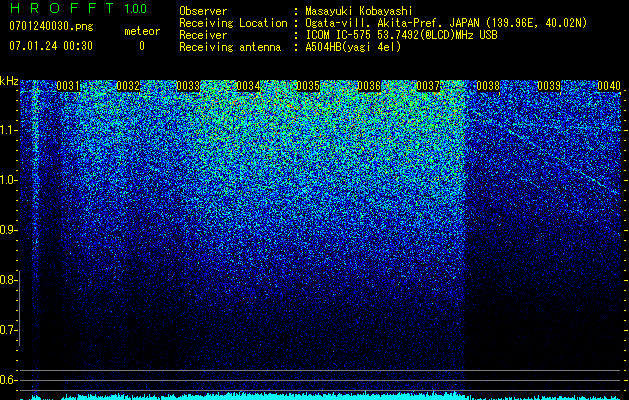
Task: Click the timestamp 07.01.24 00:30
Action: [51, 46]
